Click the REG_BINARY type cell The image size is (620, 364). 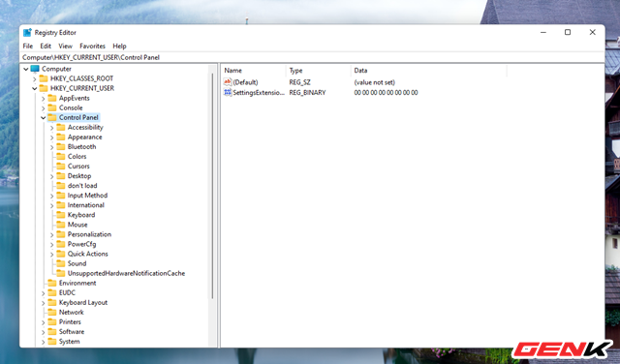point(308,93)
